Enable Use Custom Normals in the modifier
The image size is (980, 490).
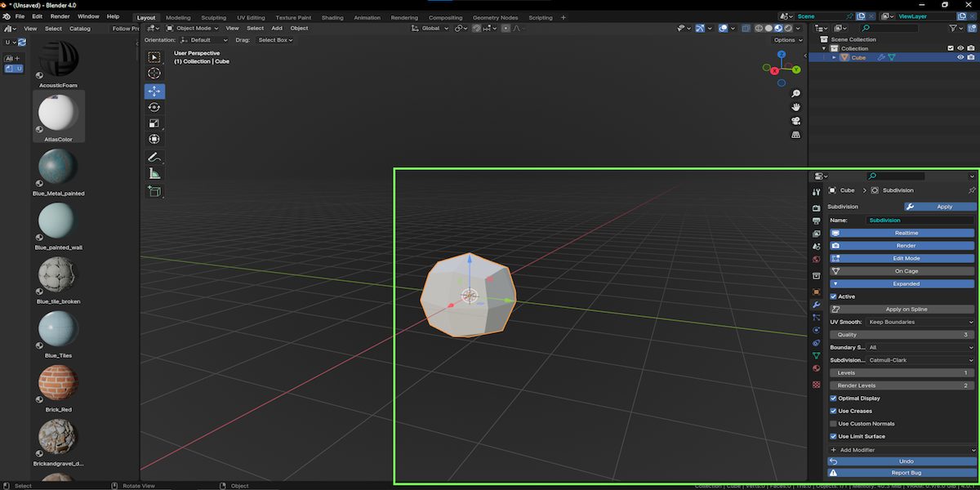(834, 423)
